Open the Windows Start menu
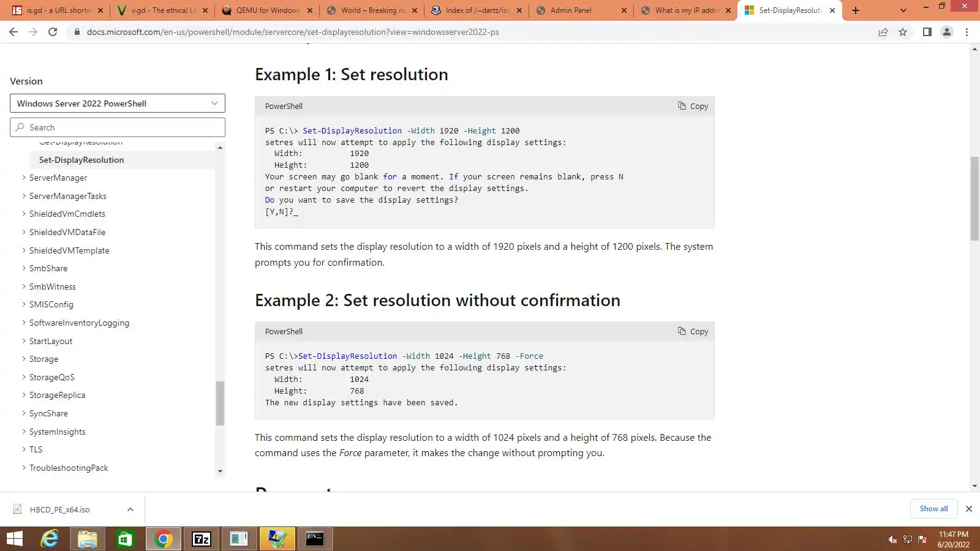Screen dimensions: 980x551 point(14,539)
